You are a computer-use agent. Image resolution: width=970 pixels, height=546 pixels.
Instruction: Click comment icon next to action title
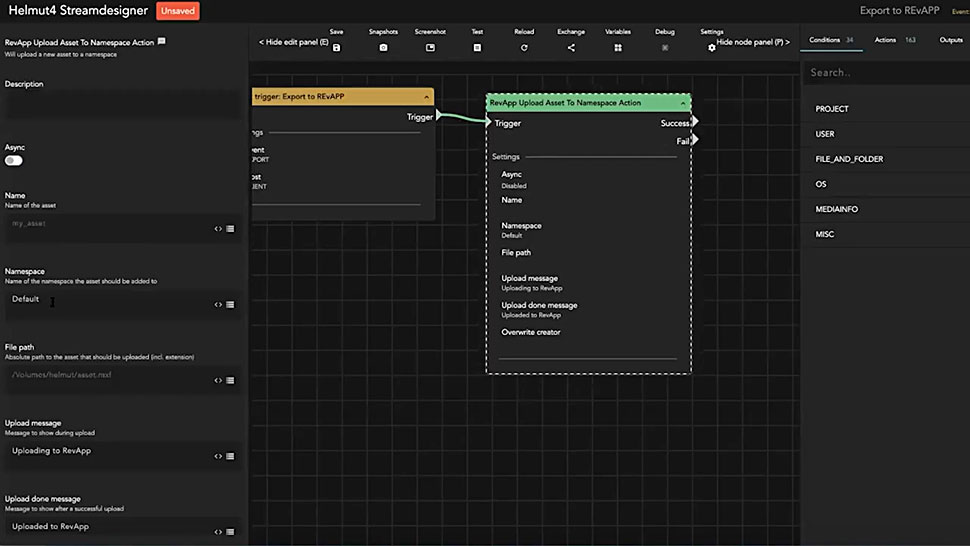[162, 41]
